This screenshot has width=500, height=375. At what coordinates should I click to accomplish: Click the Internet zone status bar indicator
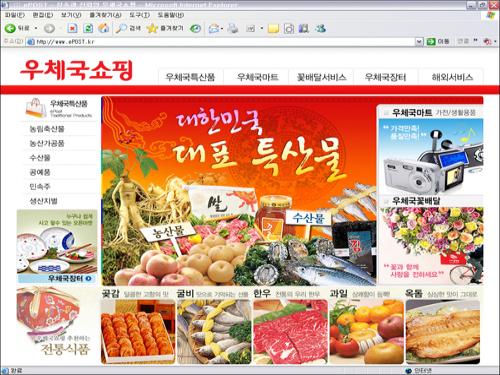419,371
